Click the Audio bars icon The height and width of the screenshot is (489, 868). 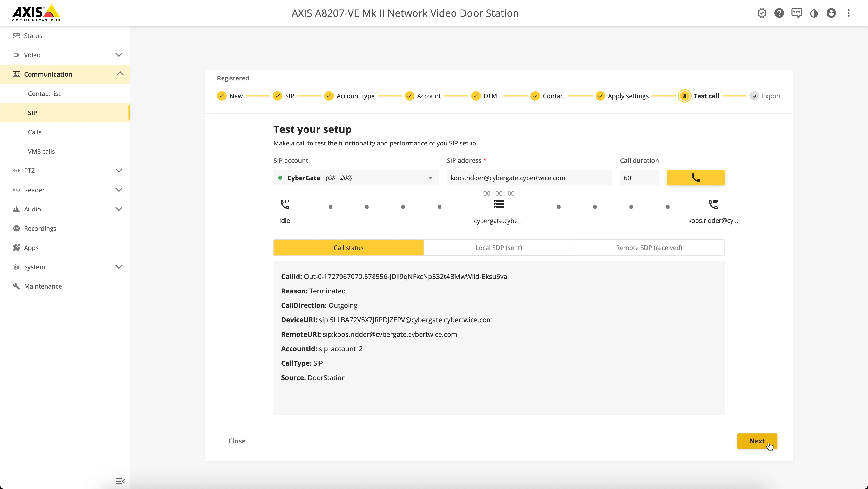(x=16, y=209)
